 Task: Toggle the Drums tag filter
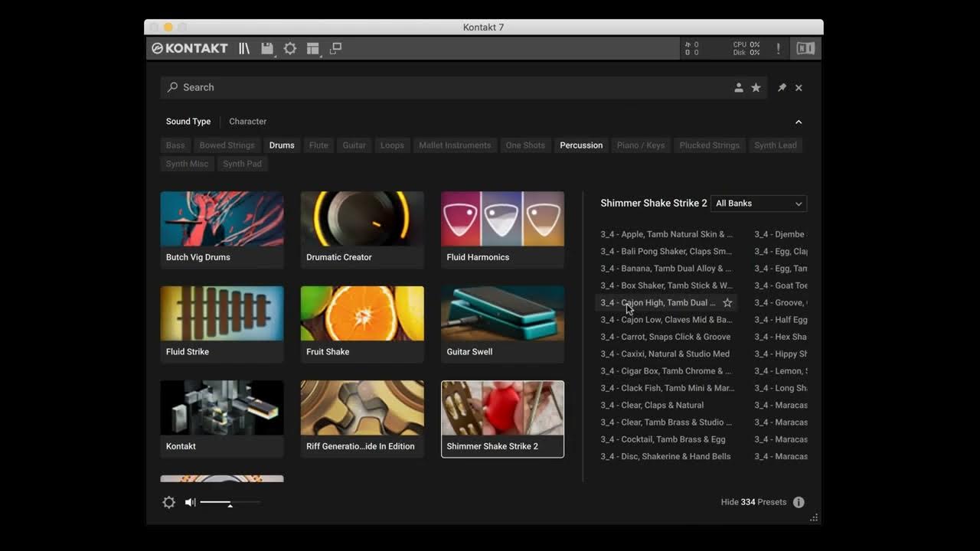282,145
